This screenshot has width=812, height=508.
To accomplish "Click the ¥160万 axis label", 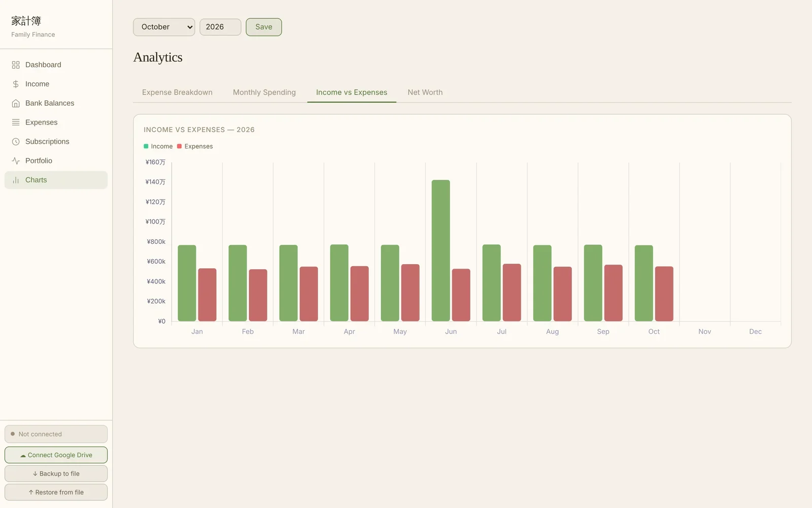I will click(155, 163).
